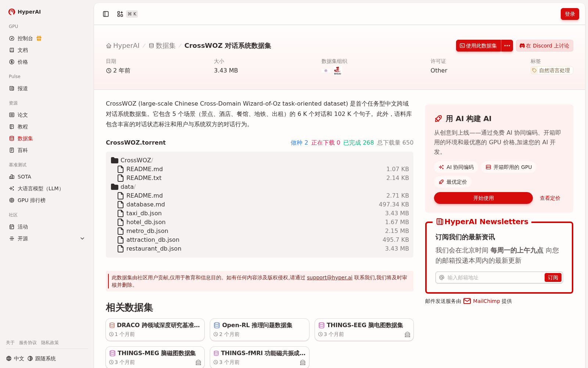Open the three-dots more options menu

pyautogui.click(x=507, y=46)
